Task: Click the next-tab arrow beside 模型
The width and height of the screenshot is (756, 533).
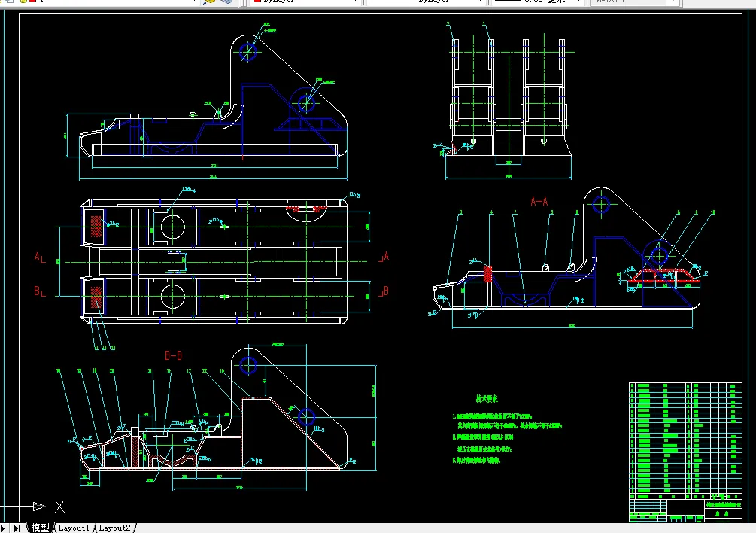Action: 3,528
